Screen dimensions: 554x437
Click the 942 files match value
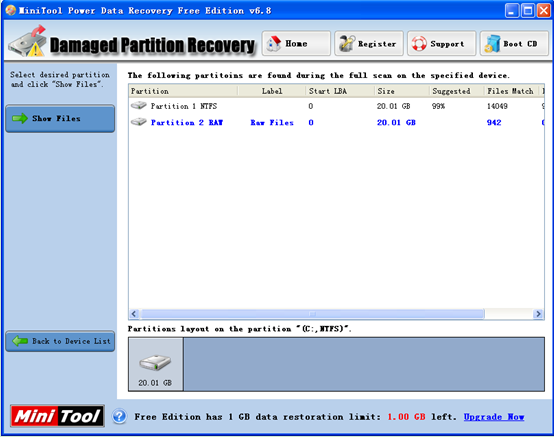pos(494,123)
